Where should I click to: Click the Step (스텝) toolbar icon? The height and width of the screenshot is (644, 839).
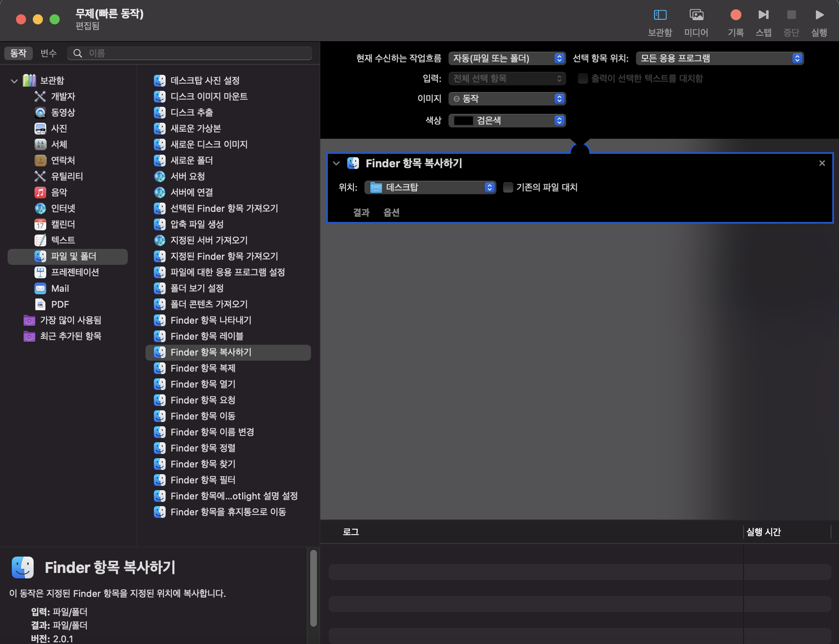(763, 15)
